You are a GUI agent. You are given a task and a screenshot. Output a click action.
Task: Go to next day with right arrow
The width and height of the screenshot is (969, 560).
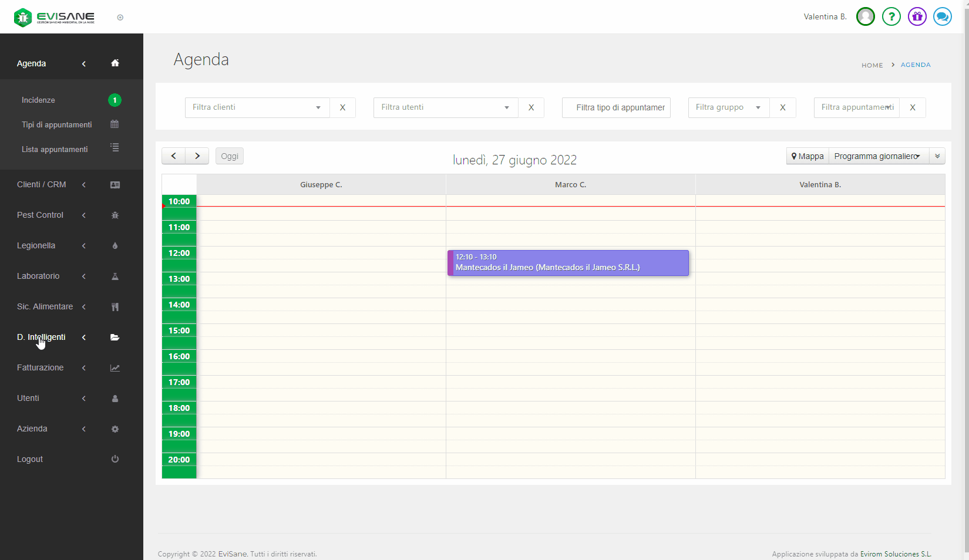[x=197, y=156]
